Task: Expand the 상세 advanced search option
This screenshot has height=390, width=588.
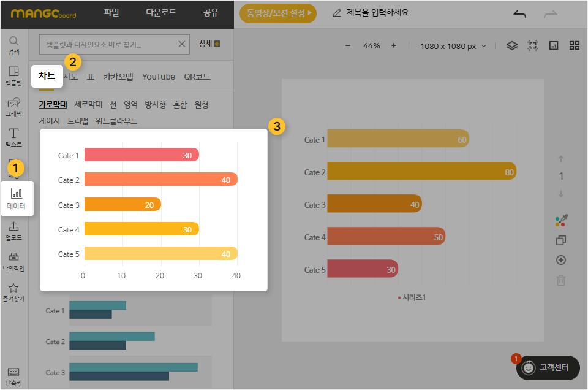Action: (209, 44)
